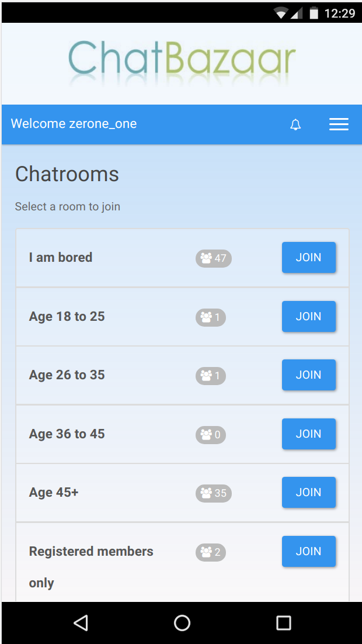
Task: Select the Age 18 to 25 room title
Action: click(x=67, y=316)
